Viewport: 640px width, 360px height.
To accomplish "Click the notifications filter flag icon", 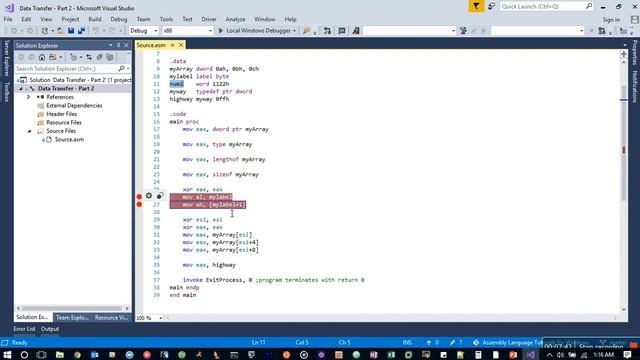I will click(x=476, y=6).
